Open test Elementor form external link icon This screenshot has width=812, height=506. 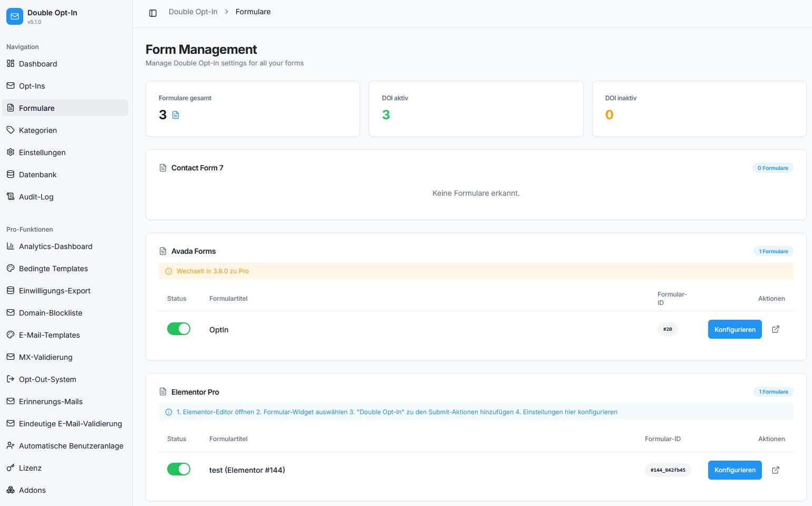tap(776, 470)
